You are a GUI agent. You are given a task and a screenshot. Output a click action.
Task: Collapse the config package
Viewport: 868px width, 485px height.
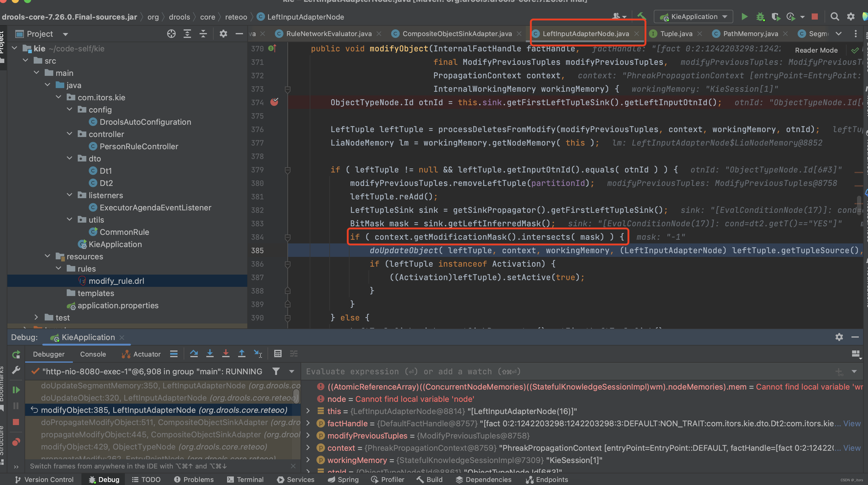click(x=69, y=109)
